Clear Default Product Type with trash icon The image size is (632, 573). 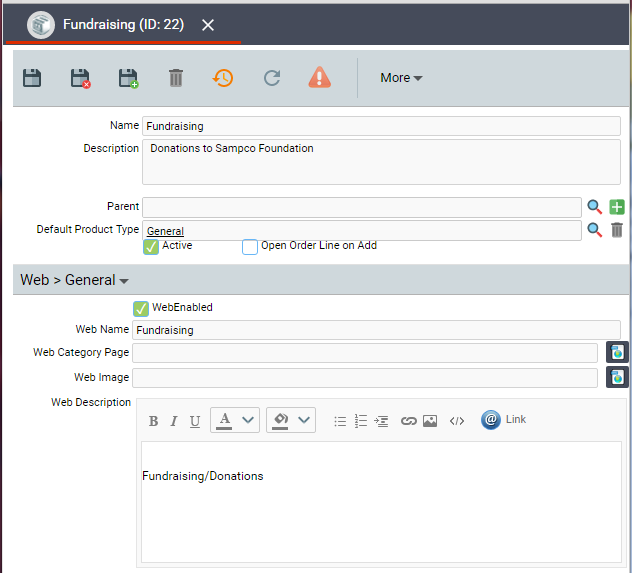click(x=617, y=230)
